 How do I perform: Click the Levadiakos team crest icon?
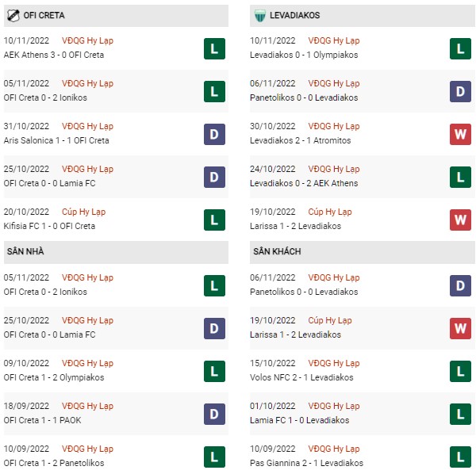pos(260,16)
